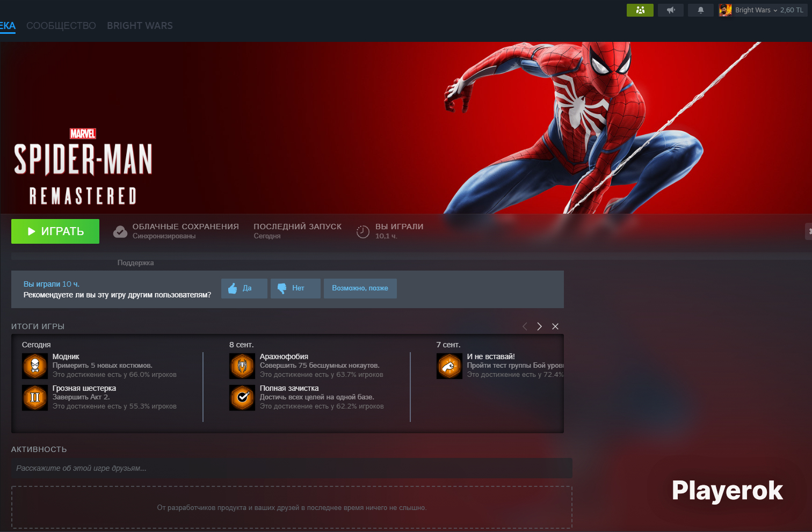Choose Нет to not recommend
This screenshot has width=812, height=532.
click(295, 288)
